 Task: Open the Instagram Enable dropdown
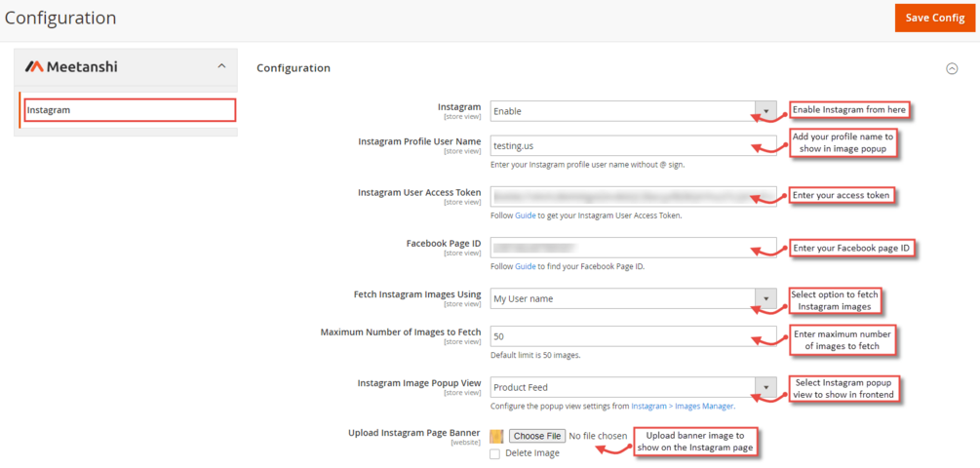tap(633, 111)
